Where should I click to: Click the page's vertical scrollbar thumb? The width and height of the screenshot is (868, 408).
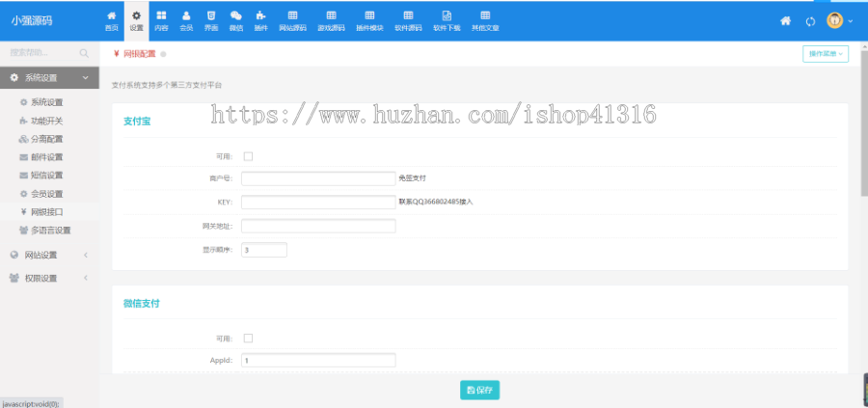864,122
